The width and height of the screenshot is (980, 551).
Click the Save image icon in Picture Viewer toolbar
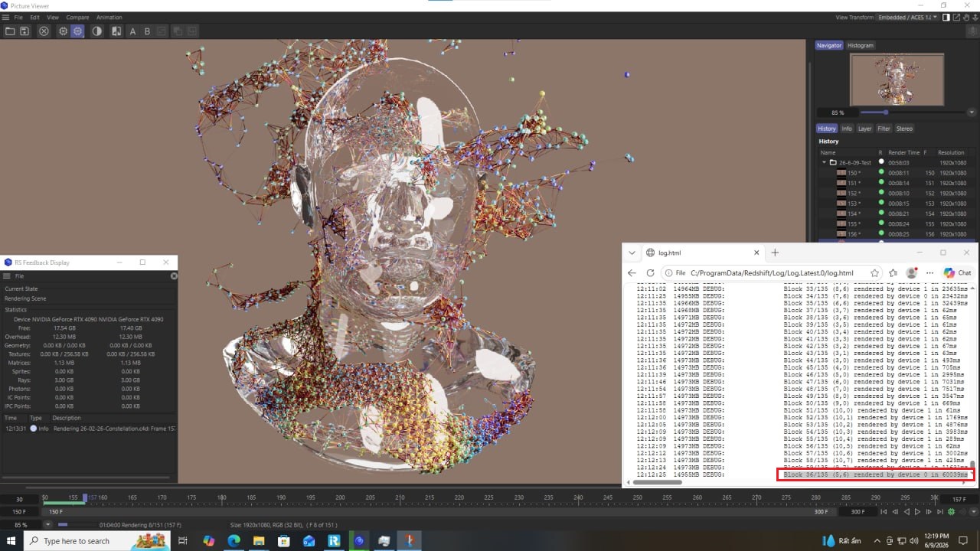tap(24, 31)
